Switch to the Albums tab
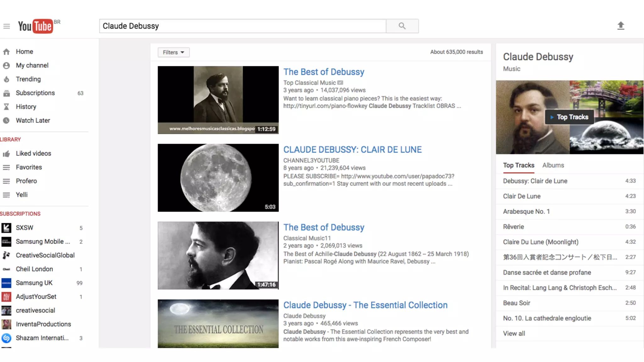The image size is (644, 362). (553, 165)
